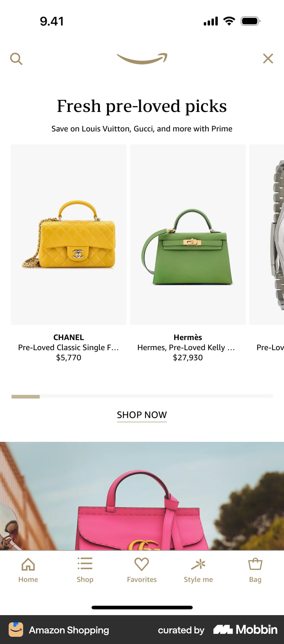Click the SHOP NOW link
This screenshot has width=284, height=644.
click(142, 415)
